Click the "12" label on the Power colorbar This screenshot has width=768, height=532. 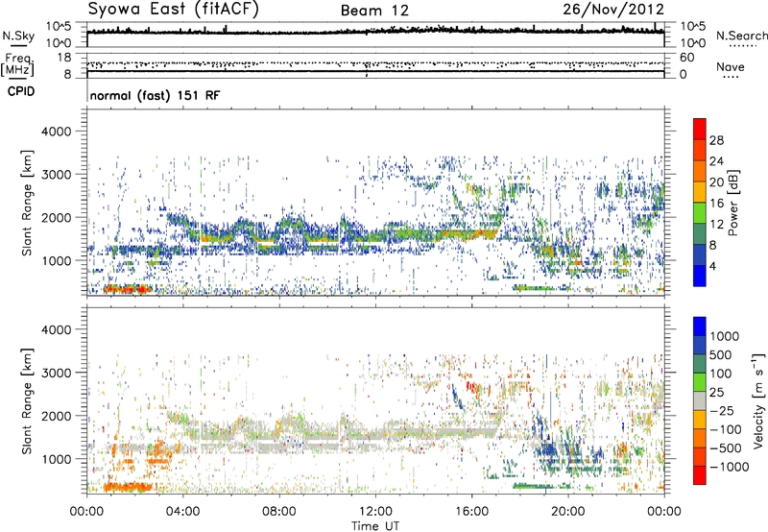(716, 225)
